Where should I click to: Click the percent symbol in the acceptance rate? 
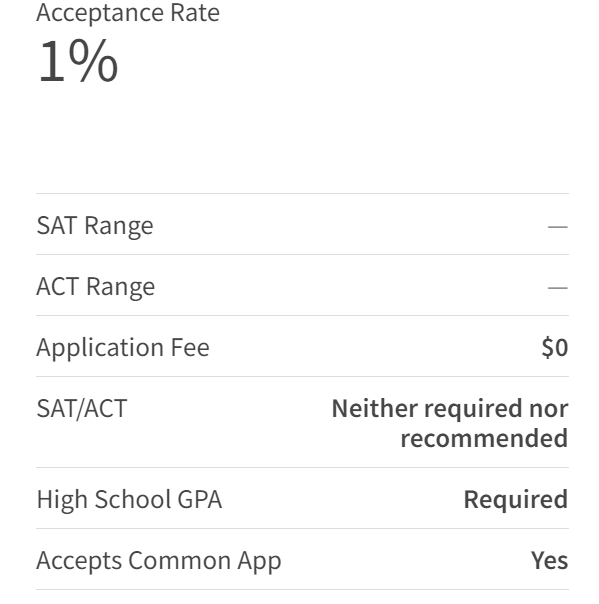click(x=94, y=60)
